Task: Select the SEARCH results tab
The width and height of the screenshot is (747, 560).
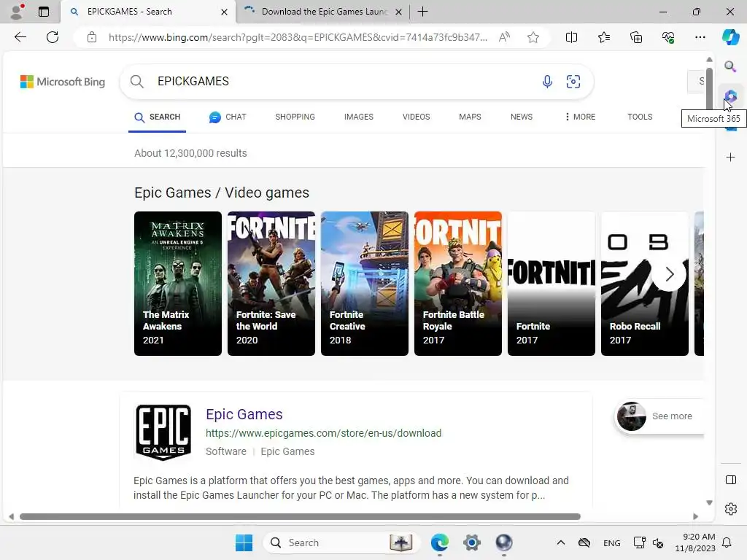Action: point(158,117)
